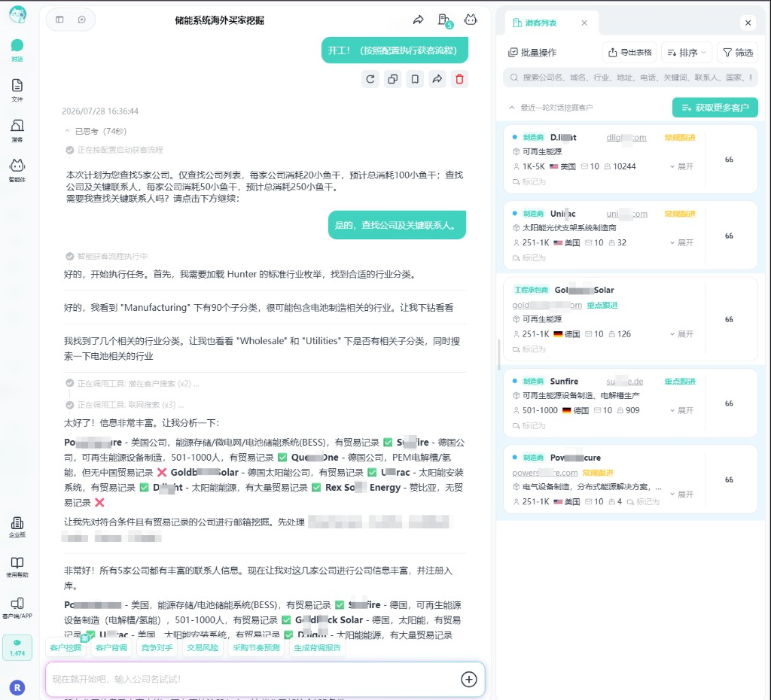The height and width of the screenshot is (700, 771).
Task: Bookmark the message
Action: tap(415, 79)
